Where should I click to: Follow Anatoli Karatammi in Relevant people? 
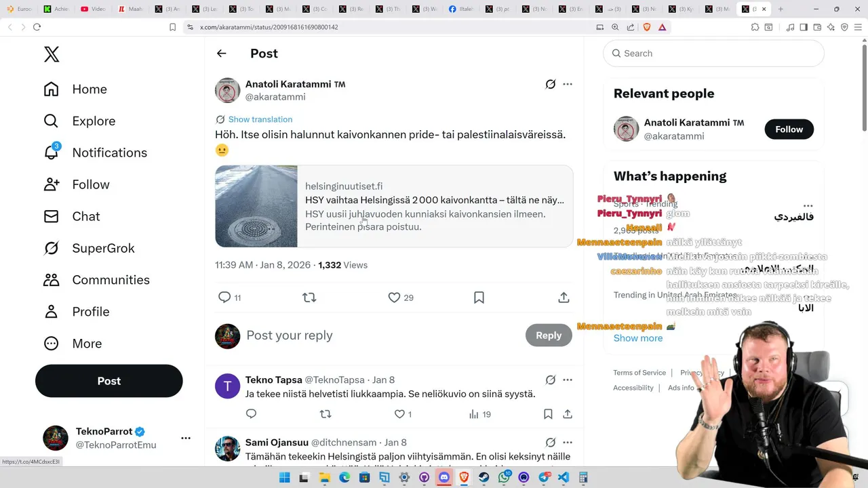click(789, 129)
